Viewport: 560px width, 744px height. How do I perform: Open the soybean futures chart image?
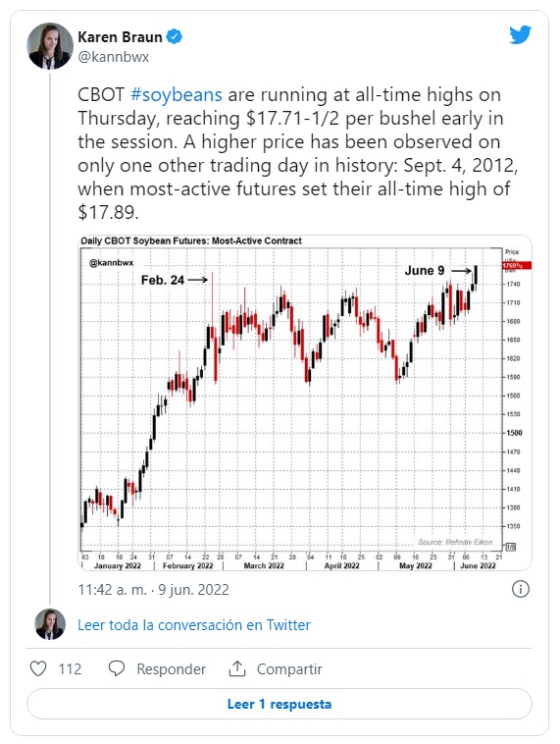tap(304, 402)
